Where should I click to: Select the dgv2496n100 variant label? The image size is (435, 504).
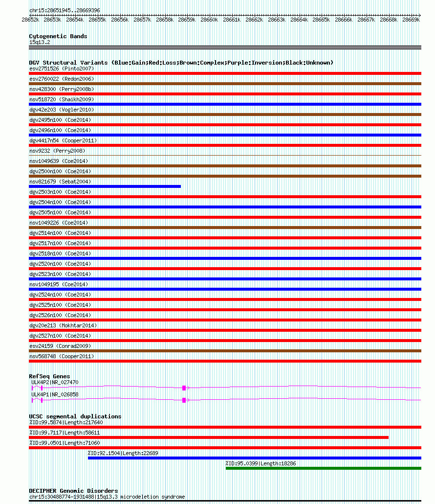coord(60,130)
